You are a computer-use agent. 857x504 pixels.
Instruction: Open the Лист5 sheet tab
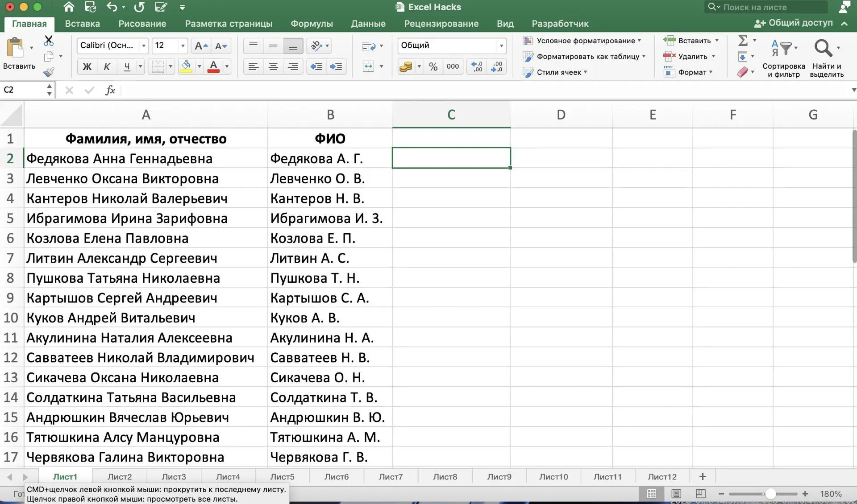point(282,476)
